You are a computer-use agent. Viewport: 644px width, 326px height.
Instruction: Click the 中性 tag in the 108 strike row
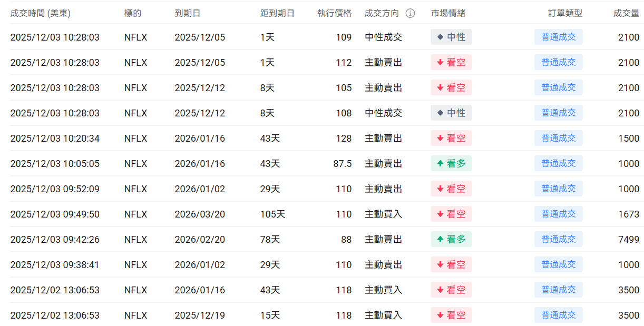tap(451, 113)
